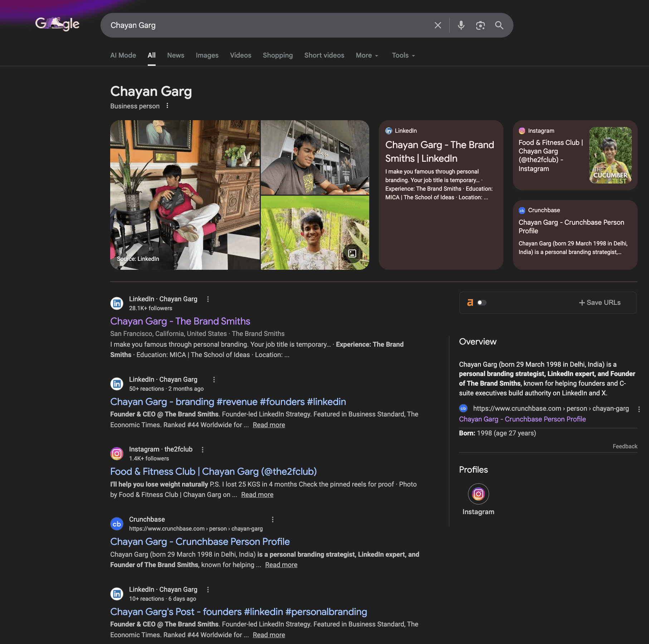Click Crunchbase cb favicon in search results

tap(117, 524)
